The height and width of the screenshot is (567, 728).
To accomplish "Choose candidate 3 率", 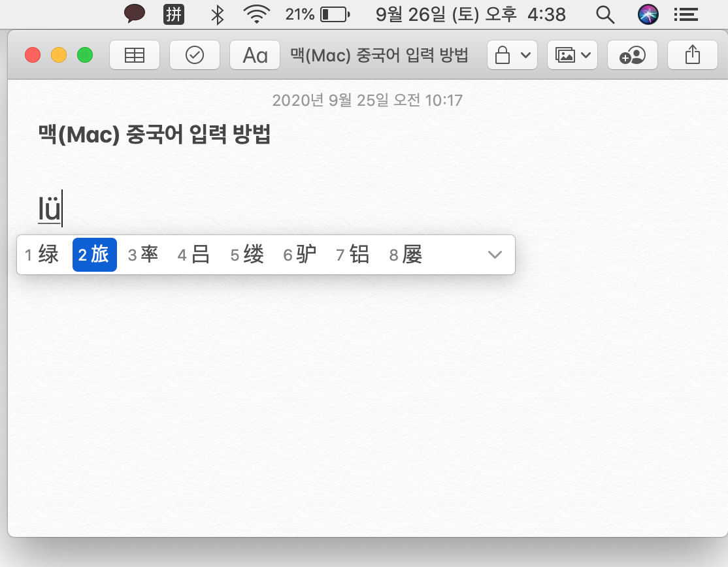I will [144, 255].
